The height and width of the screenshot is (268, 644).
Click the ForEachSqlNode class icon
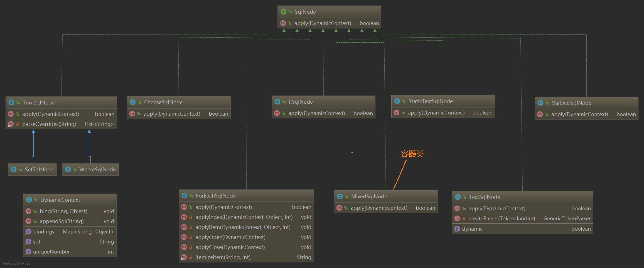point(185,196)
